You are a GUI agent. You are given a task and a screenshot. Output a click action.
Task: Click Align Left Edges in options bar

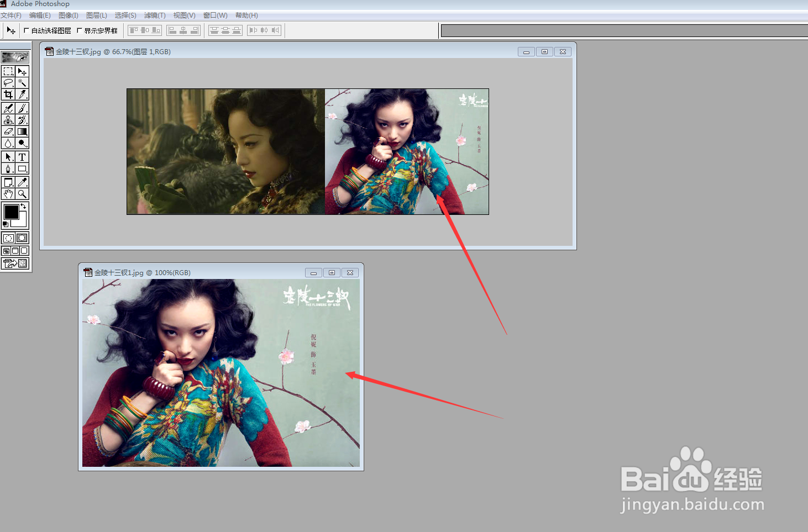pos(172,30)
